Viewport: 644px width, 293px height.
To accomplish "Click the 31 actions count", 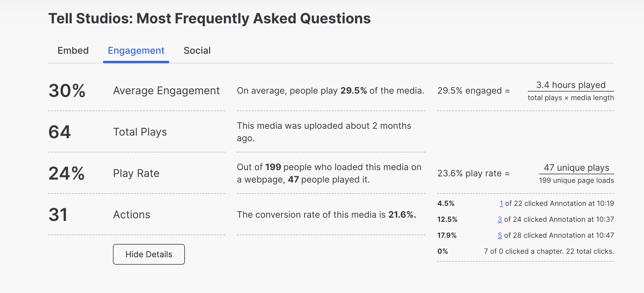I will click(58, 214).
